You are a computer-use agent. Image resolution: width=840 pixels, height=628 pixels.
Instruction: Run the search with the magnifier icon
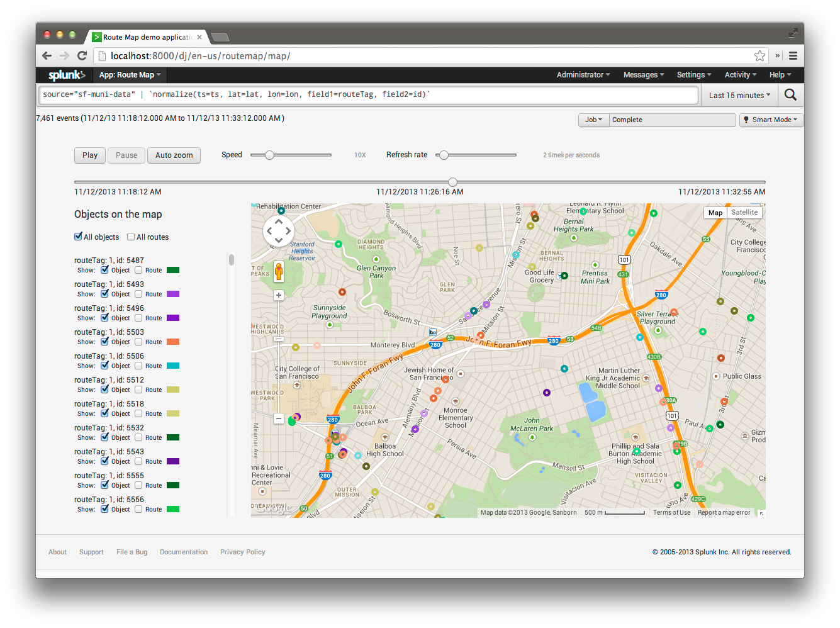[x=790, y=95]
